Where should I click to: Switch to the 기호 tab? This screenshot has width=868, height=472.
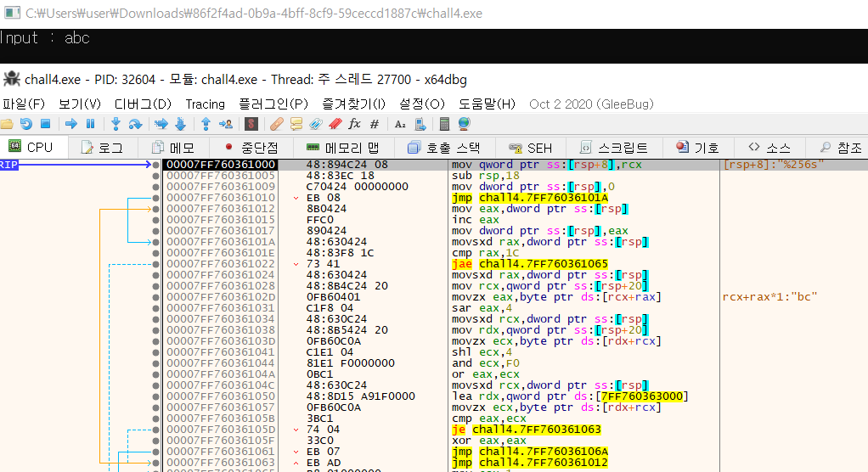tap(698, 148)
